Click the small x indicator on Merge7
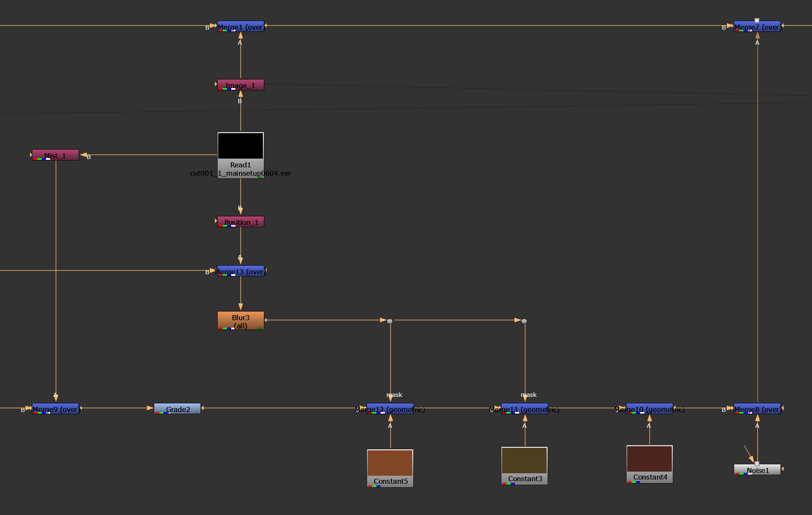 pyautogui.click(x=757, y=20)
